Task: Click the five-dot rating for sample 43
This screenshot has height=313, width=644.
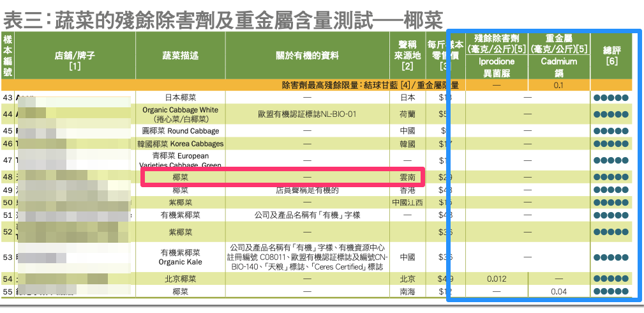Action: tap(611, 98)
